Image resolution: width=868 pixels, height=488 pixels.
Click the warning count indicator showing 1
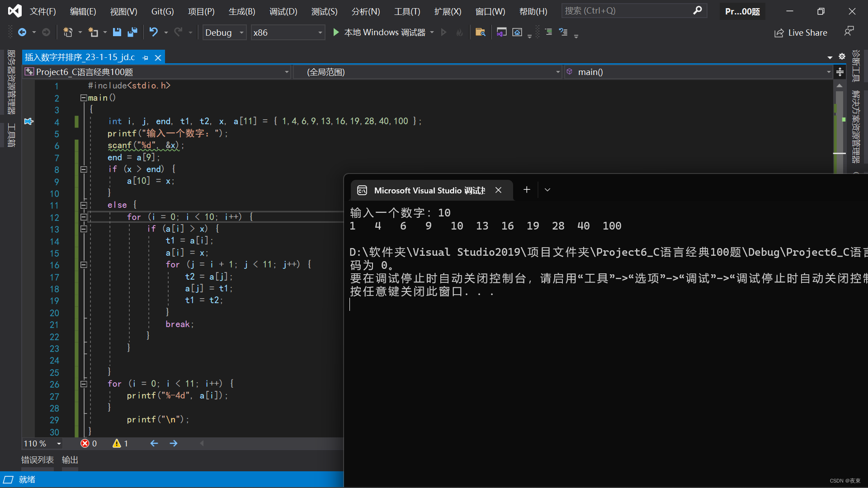pos(120,443)
